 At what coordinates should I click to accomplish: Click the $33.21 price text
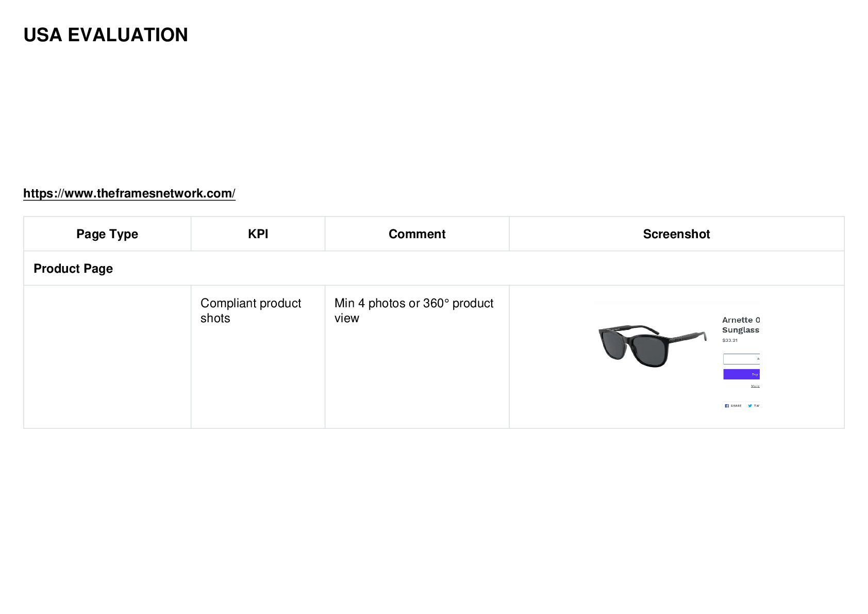tap(730, 340)
